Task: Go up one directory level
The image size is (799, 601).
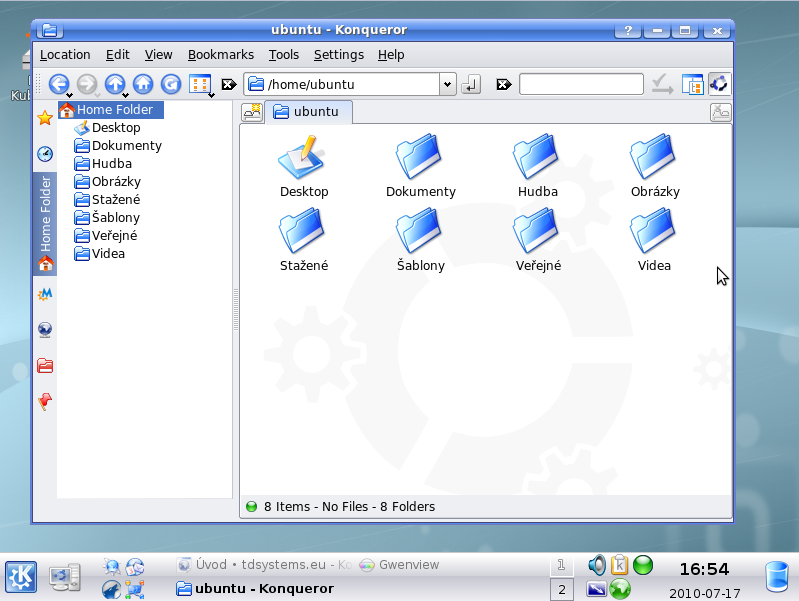Action: coord(115,84)
